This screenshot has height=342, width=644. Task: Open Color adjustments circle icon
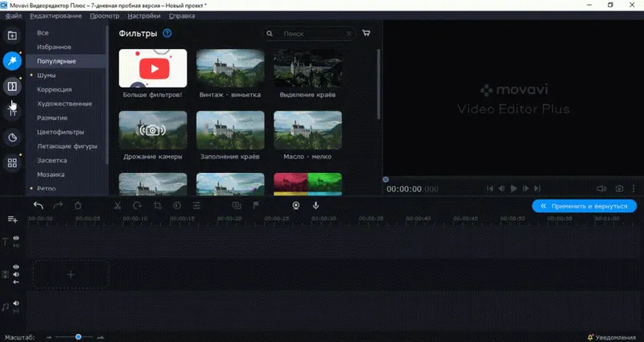(177, 206)
